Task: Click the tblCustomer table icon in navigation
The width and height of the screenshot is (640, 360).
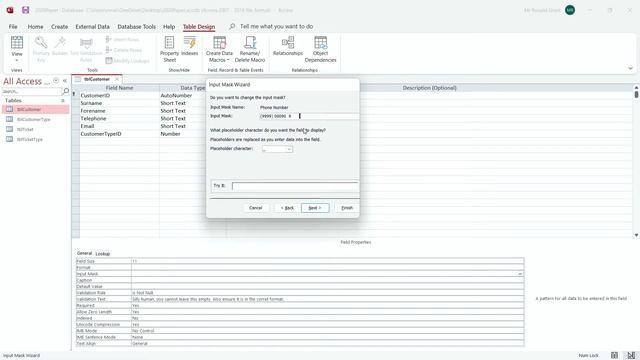Action: click(9, 109)
